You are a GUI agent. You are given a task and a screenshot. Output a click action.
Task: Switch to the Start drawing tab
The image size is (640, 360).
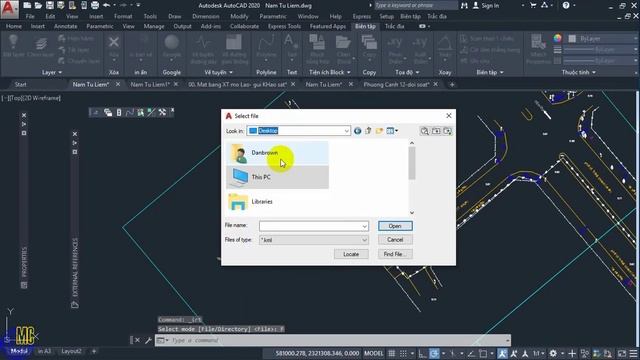point(20,84)
